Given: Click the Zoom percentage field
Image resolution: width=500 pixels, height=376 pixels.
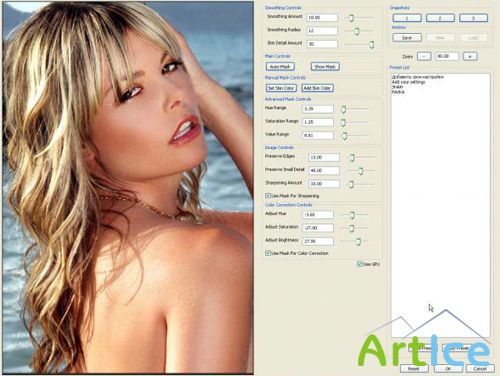Looking at the screenshot, I should (x=447, y=56).
